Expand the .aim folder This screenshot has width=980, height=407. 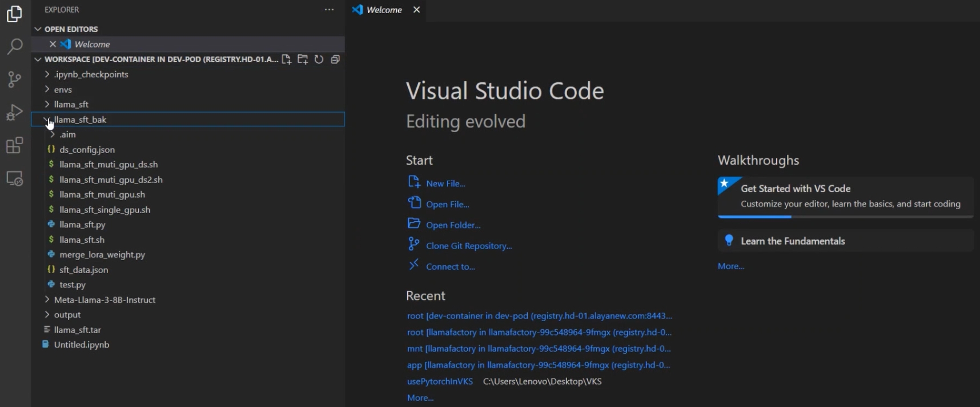pyautogui.click(x=53, y=134)
